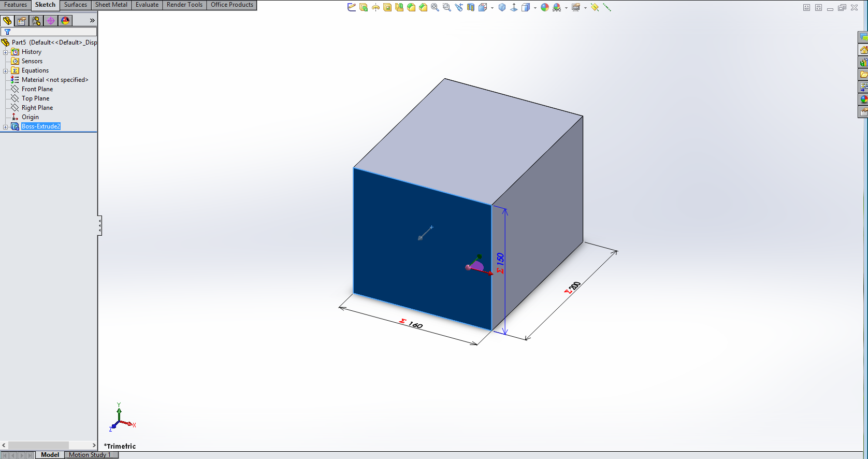The image size is (868, 459).
Task: Switch to the Evaluate tab
Action: [x=147, y=5]
